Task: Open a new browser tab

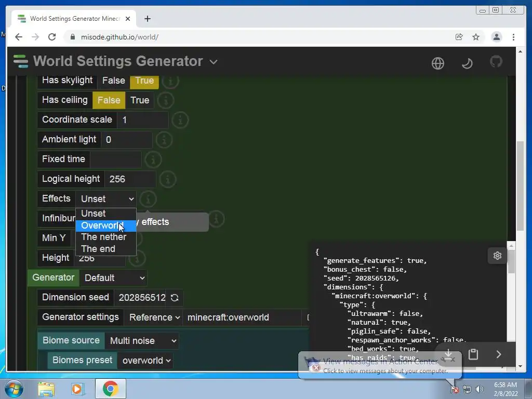Action: point(147,19)
